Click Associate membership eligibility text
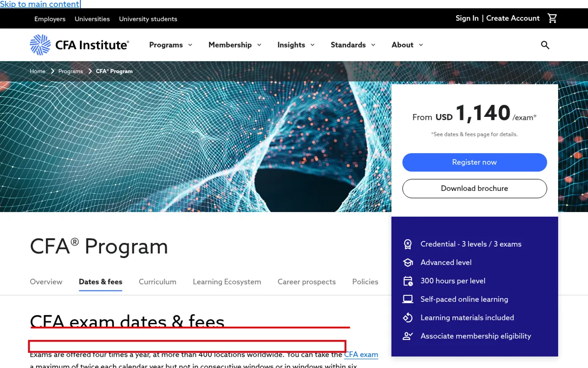 point(476,336)
